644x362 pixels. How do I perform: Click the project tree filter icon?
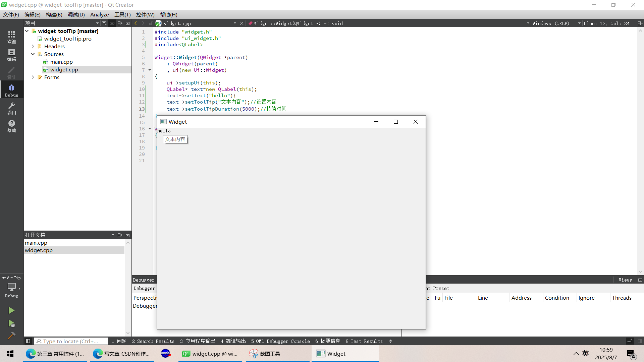(x=104, y=23)
